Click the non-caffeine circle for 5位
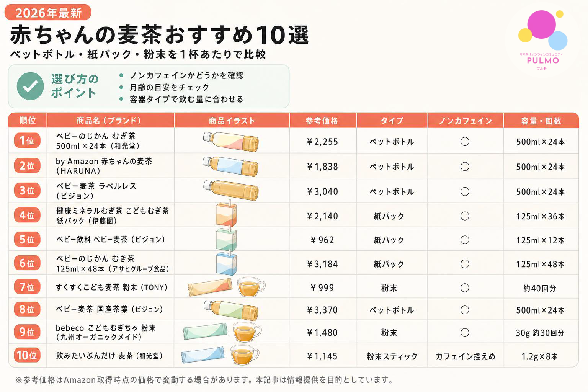Image resolution: width=588 pixels, height=392 pixels. click(x=465, y=240)
